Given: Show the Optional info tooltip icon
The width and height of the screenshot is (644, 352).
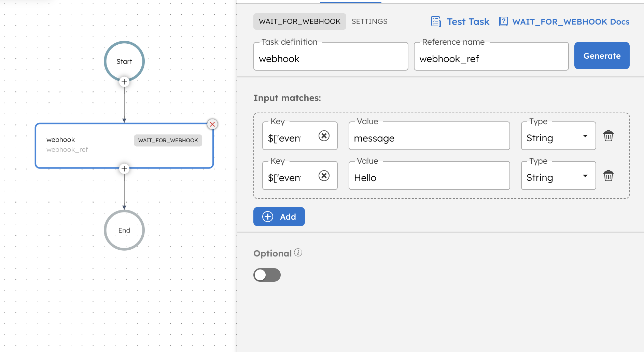Looking at the screenshot, I should [298, 252].
